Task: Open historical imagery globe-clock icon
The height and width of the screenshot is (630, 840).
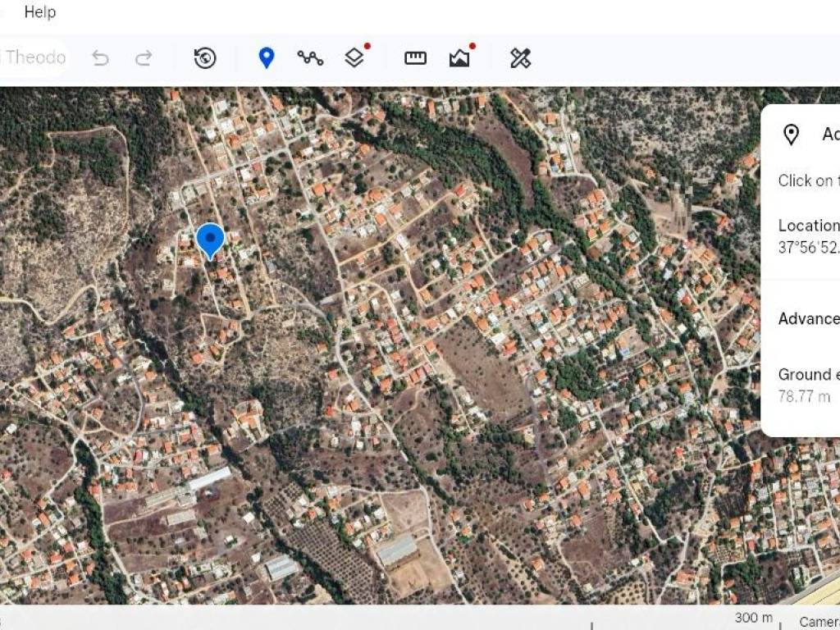Action: click(205, 57)
